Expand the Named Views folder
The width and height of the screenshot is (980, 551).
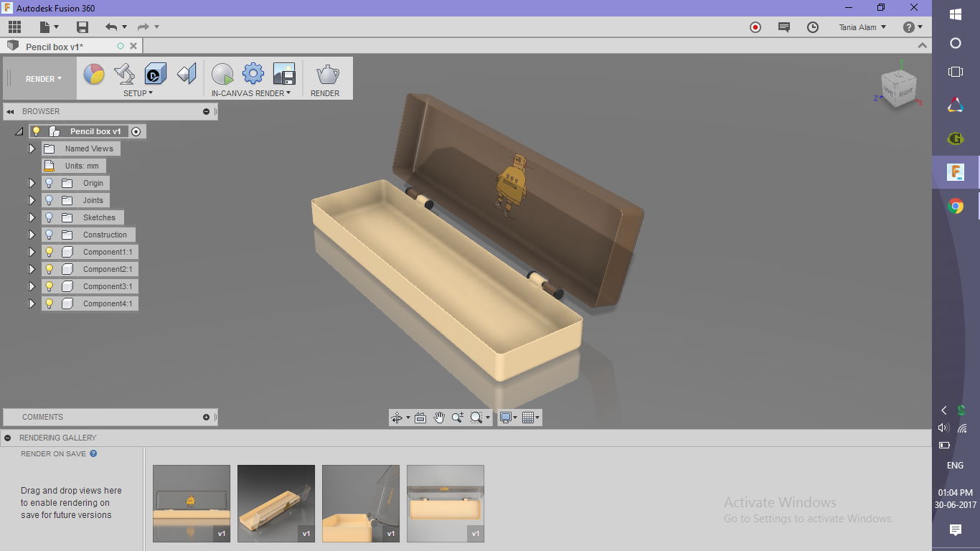pyautogui.click(x=32, y=149)
